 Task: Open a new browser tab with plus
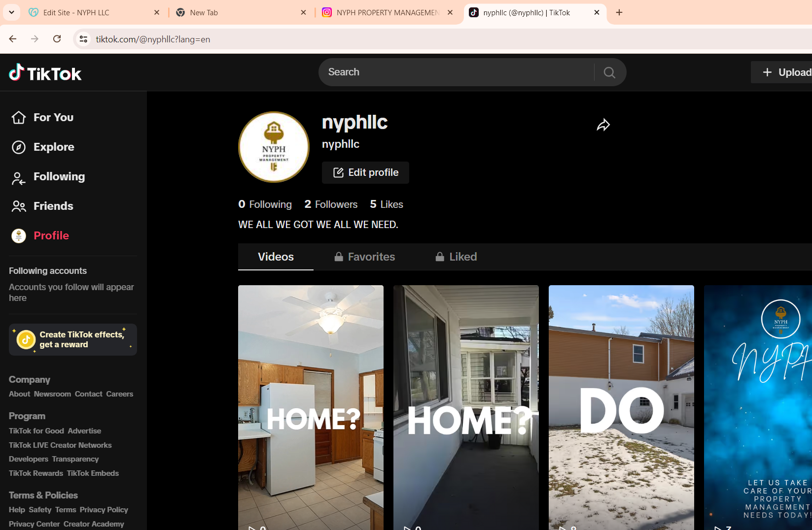[619, 12]
